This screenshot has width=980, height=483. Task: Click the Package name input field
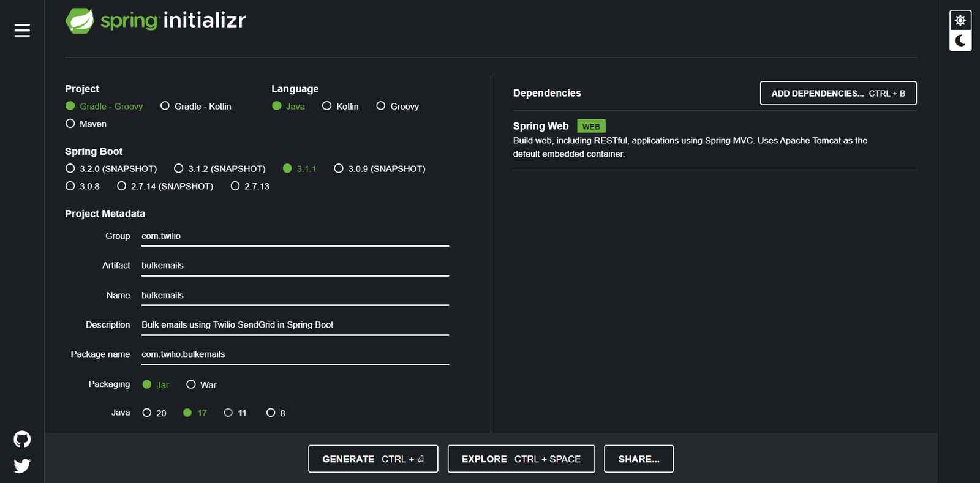pos(295,354)
